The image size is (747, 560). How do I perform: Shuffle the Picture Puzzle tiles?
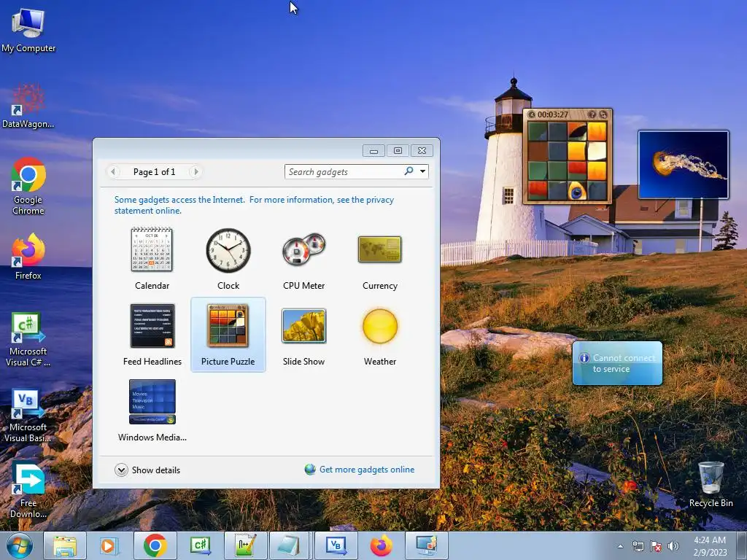coord(603,114)
